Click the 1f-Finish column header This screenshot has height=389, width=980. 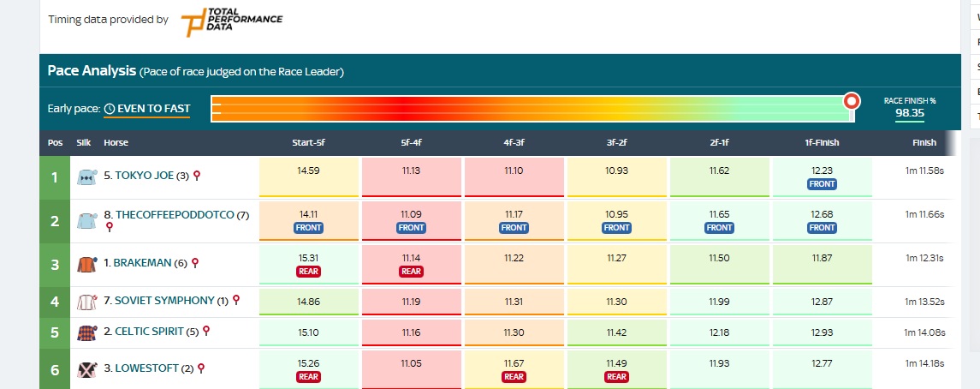point(822,143)
